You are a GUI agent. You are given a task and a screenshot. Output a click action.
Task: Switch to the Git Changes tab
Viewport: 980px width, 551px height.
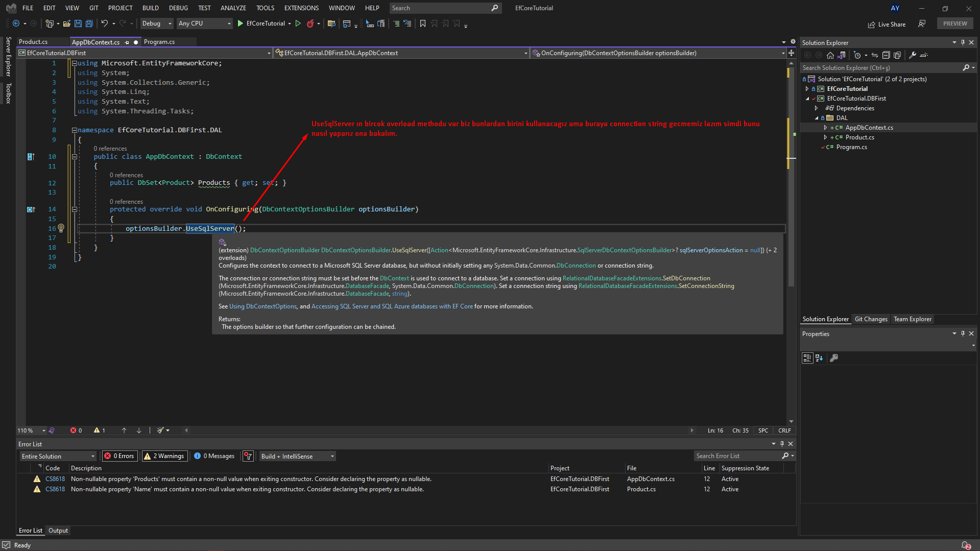(871, 319)
